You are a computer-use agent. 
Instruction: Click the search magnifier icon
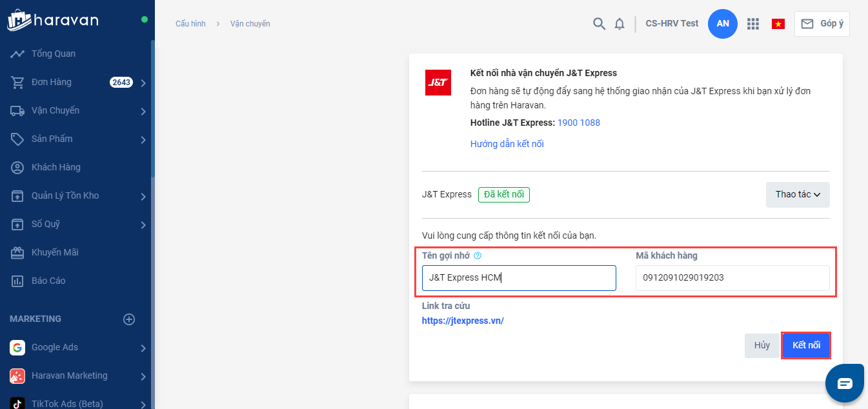599,24
